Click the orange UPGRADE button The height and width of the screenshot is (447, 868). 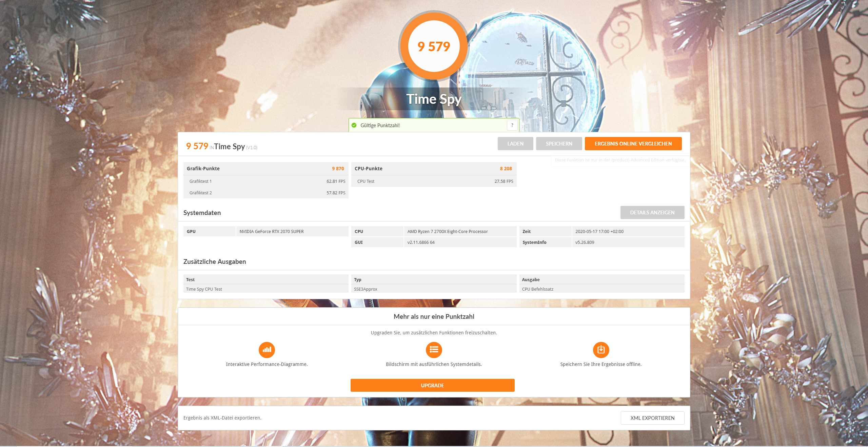[x=432, y=385]
